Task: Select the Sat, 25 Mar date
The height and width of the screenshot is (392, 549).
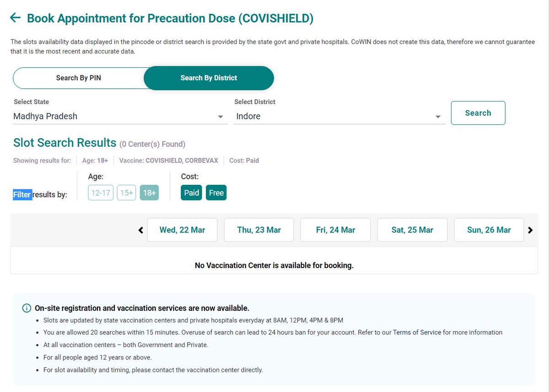Action: coord(412,230)
